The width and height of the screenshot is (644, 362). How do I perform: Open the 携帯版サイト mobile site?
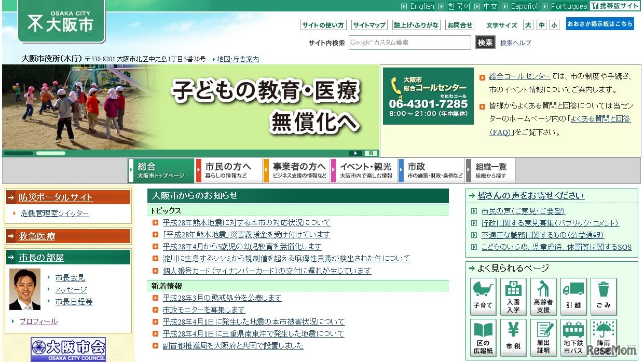tap(615, 6)
